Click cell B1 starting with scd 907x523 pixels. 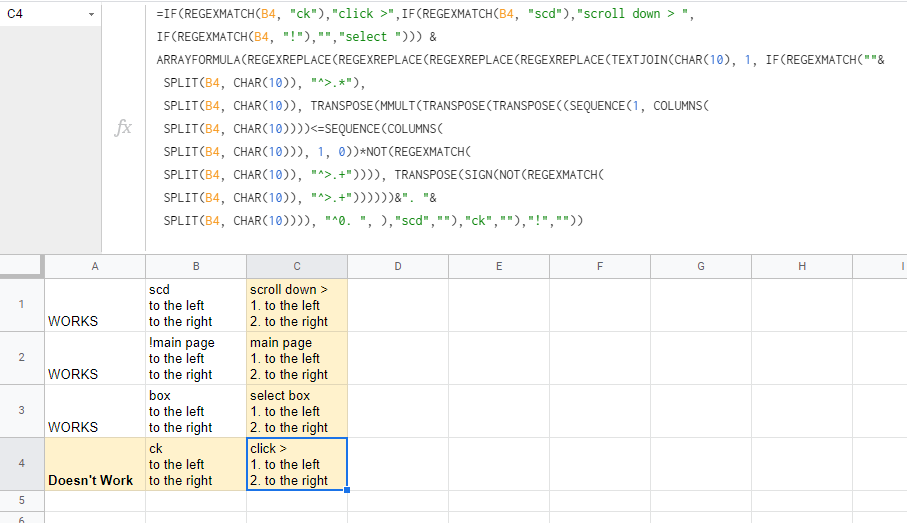point(196,305)
